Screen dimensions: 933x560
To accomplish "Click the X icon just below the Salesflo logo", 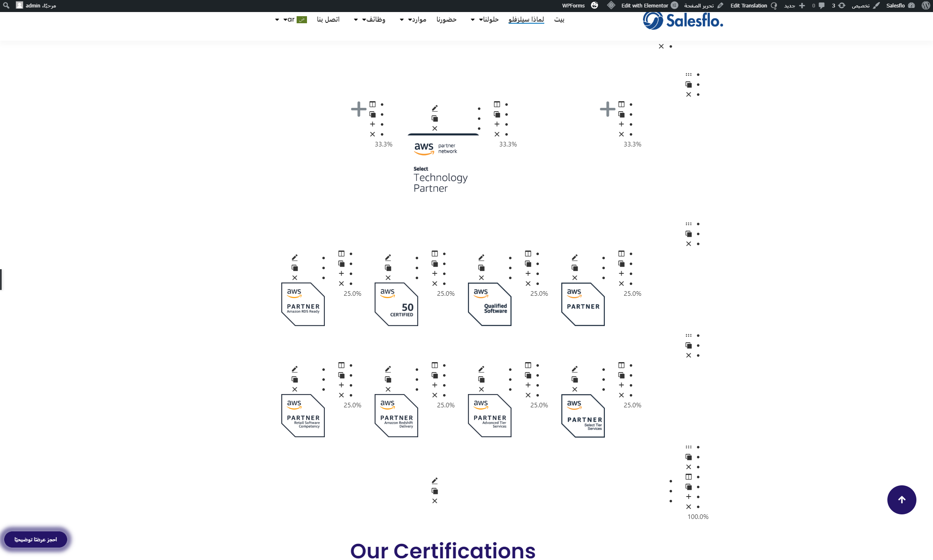I will click(x=661, y=46).
